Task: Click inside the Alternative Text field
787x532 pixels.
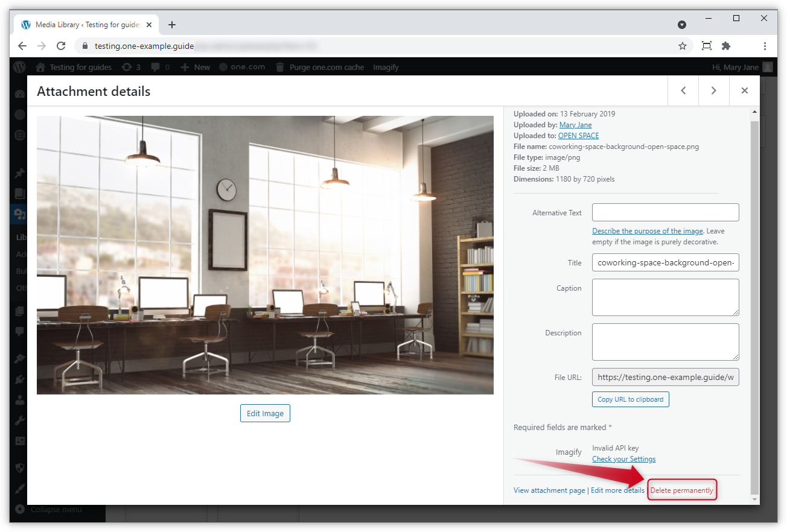Action: tap(665, 212)
